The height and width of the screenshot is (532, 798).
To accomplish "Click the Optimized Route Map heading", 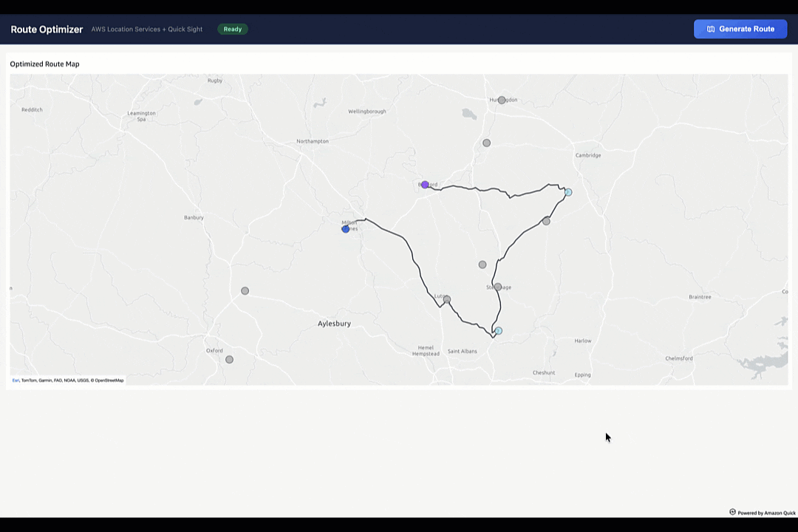I will (45, 64).
